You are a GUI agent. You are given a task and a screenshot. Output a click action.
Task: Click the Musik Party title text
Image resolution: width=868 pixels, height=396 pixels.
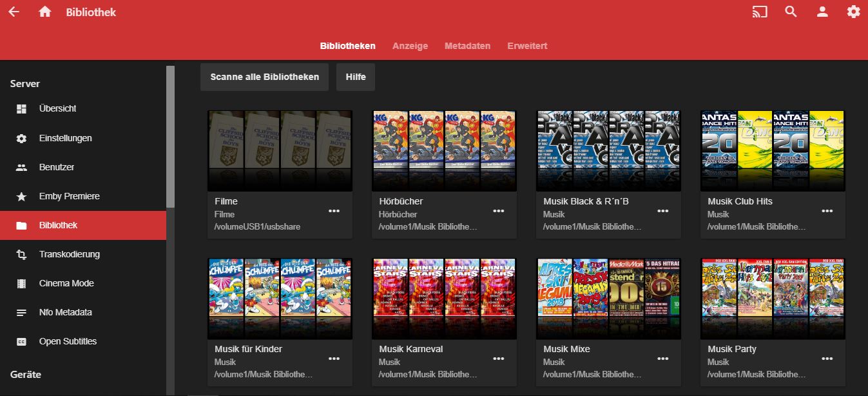pos(732,349)
